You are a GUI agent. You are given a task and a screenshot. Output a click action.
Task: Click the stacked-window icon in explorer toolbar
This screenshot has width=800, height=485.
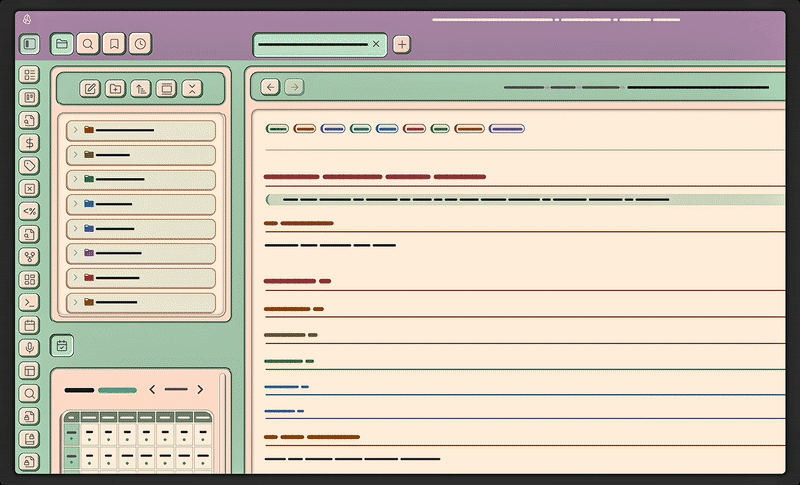click(166, 89)
